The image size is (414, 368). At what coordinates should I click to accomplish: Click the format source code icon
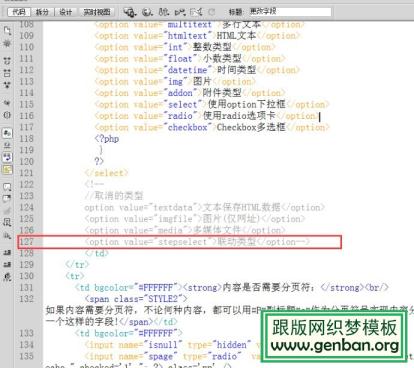(7, 277)
